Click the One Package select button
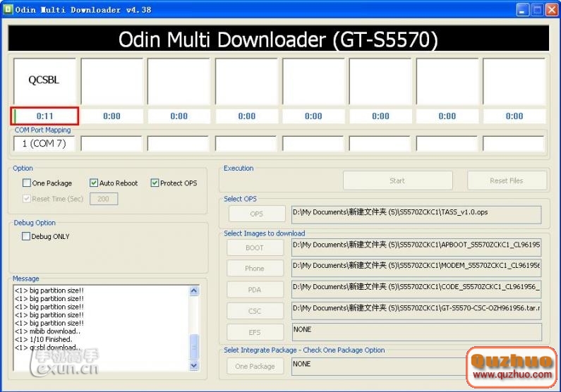 pyautogui.click(x=255, y=367)
